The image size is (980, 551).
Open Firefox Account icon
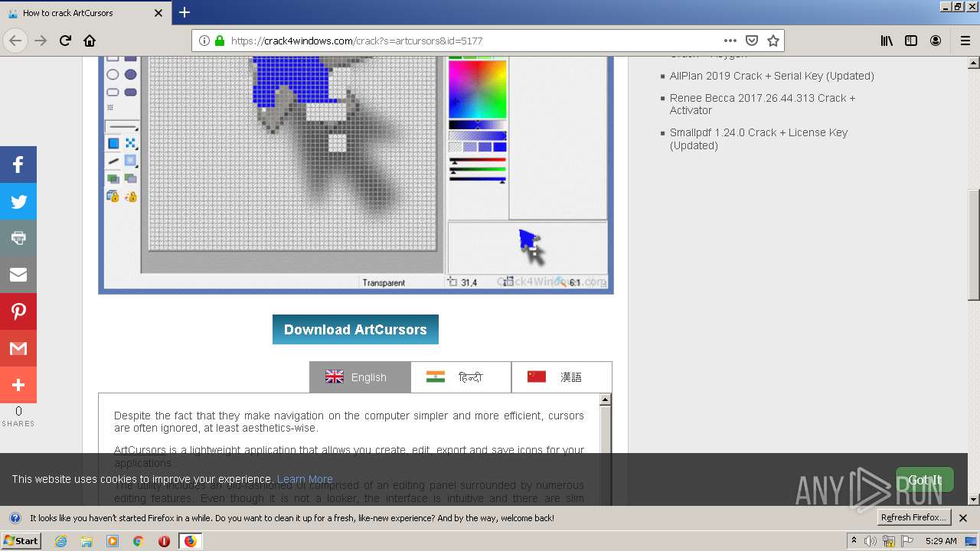pos(936,41)
